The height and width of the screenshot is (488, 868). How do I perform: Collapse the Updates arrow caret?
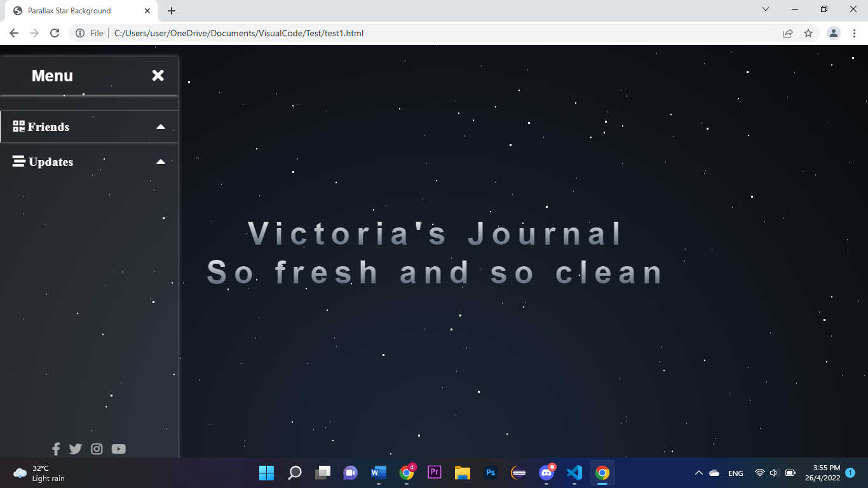click(x=161, y=162)
